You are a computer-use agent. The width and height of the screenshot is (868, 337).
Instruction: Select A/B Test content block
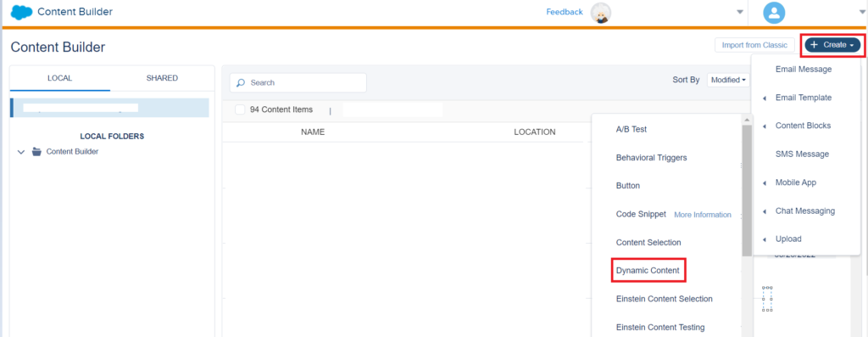coord(631,129)
